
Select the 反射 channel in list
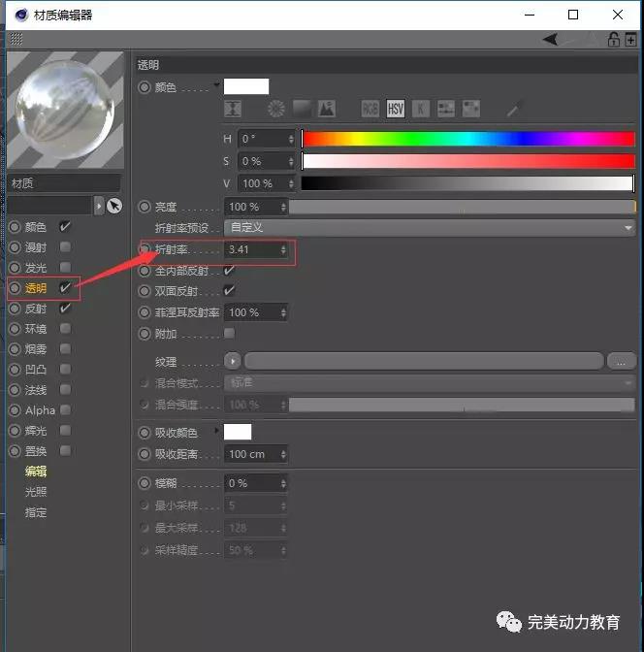36,309
